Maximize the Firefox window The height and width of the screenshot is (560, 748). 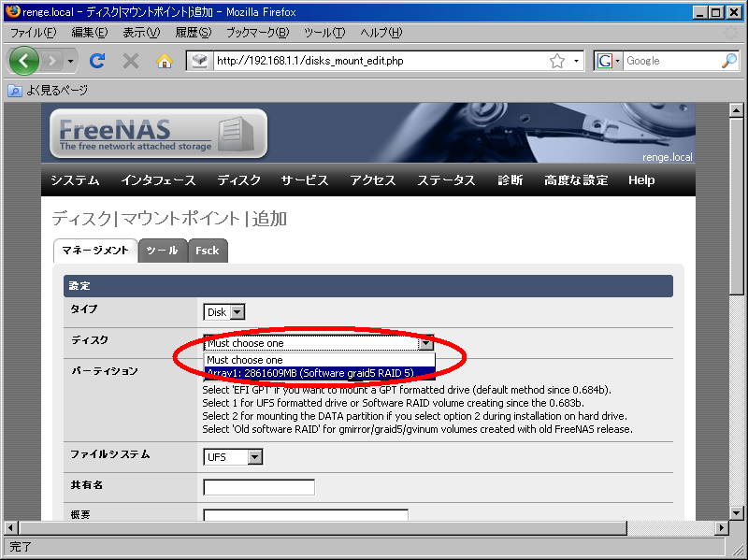[x=716, y=12]
